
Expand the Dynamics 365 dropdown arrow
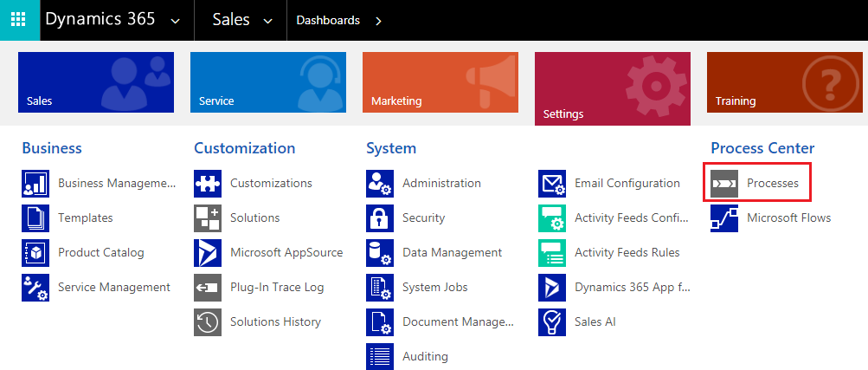[176, 21]
